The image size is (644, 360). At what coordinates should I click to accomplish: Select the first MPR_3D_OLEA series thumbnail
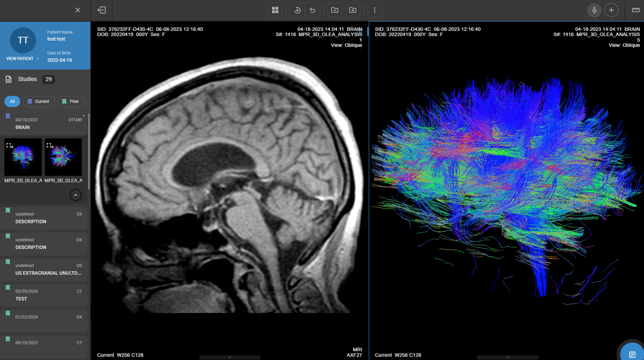[x=23, y=157]
